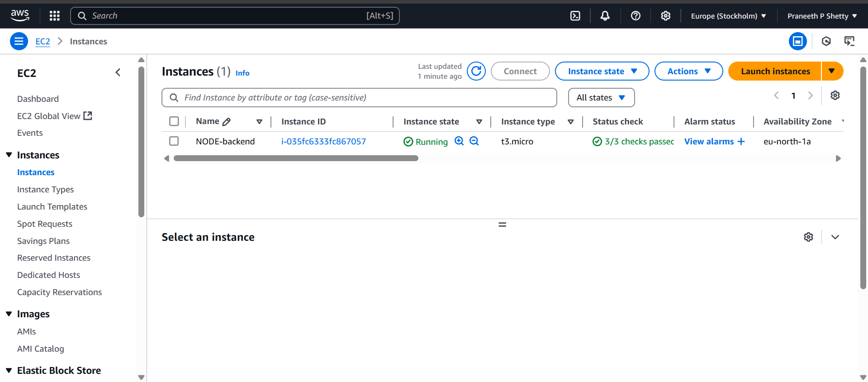Sort by Instance type column arrow
868x382 pixels.
(x=570, y=121)
